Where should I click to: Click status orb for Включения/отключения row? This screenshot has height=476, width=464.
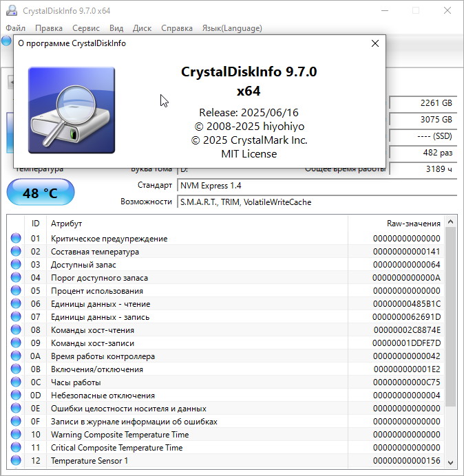[x=16, y=369]
